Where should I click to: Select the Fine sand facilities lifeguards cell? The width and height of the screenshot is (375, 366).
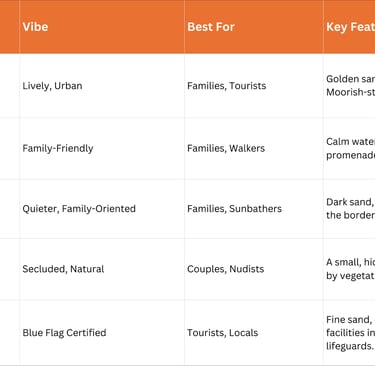click(x=349, y=333)
